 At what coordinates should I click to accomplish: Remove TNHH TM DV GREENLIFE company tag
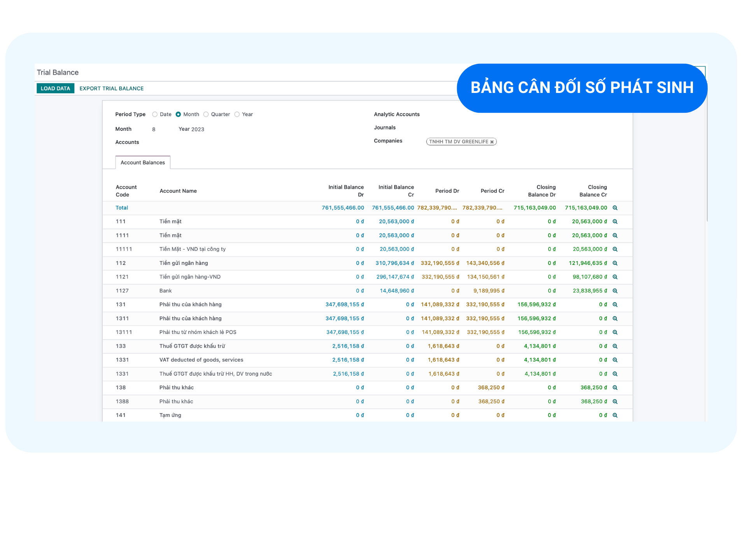click(492, 142)
